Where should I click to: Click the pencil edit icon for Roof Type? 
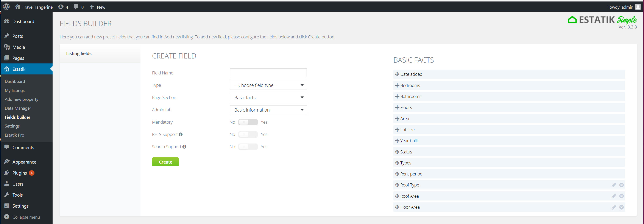click(613, 185)
